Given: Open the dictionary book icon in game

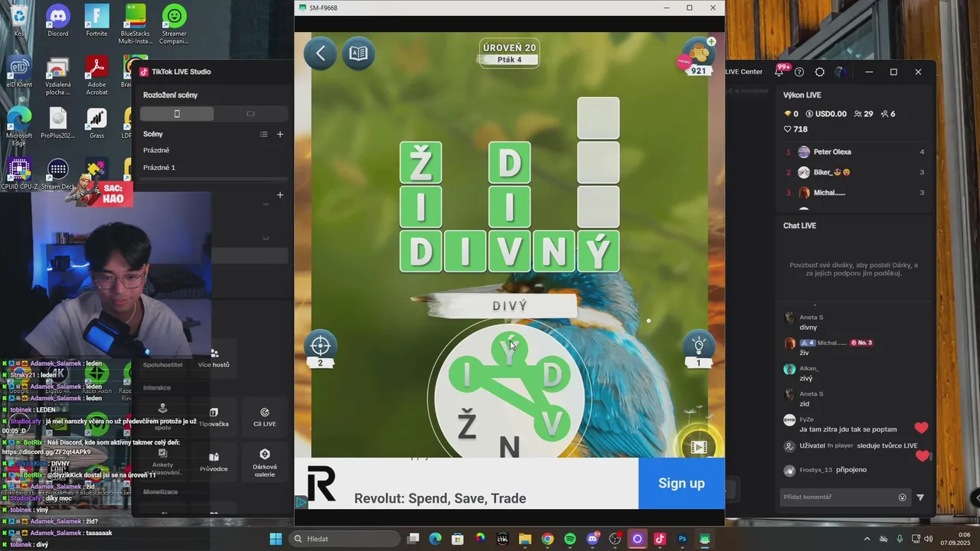Looking at the screenshot, I should [358, 54].
